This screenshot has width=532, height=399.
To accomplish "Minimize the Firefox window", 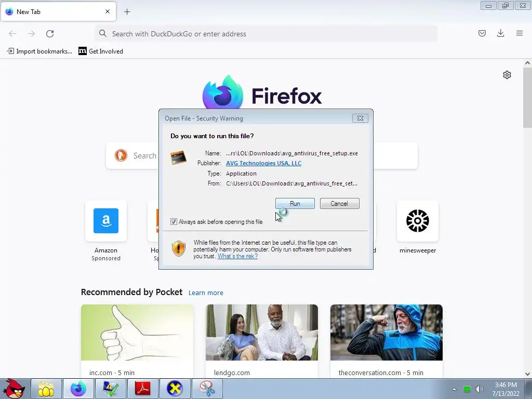I will coord(488,6).
